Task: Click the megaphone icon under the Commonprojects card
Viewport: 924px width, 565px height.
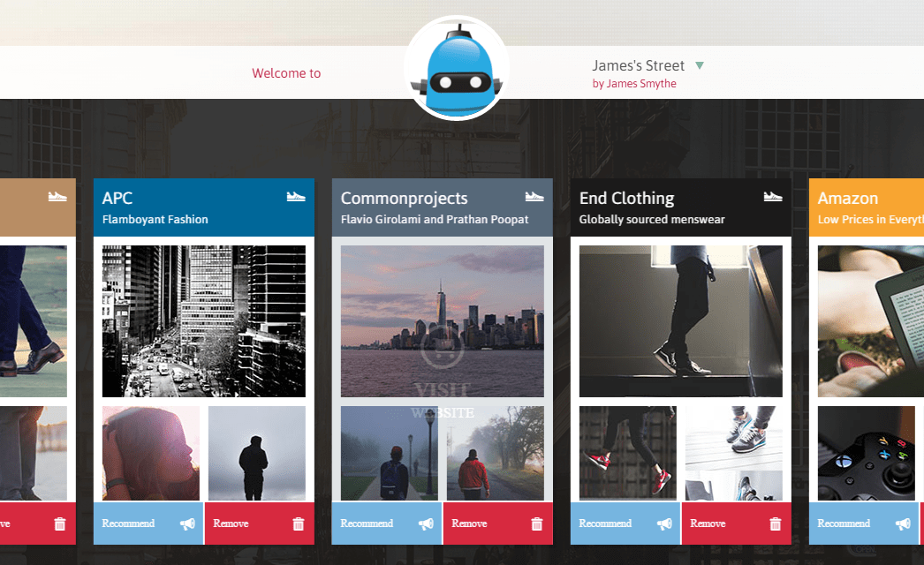Action: (426, 524)
